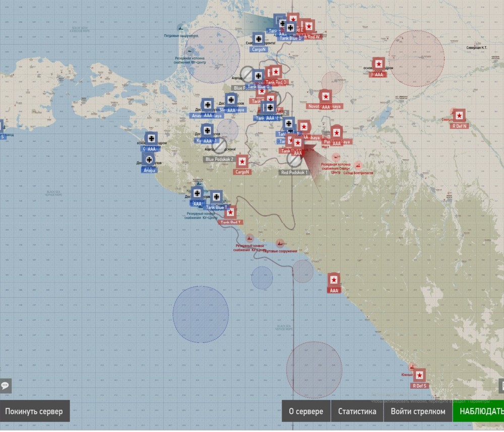This screenshot has width=504, height=432.
Task: Select the Tank Red O icon
Action: [x=276, y=72]
